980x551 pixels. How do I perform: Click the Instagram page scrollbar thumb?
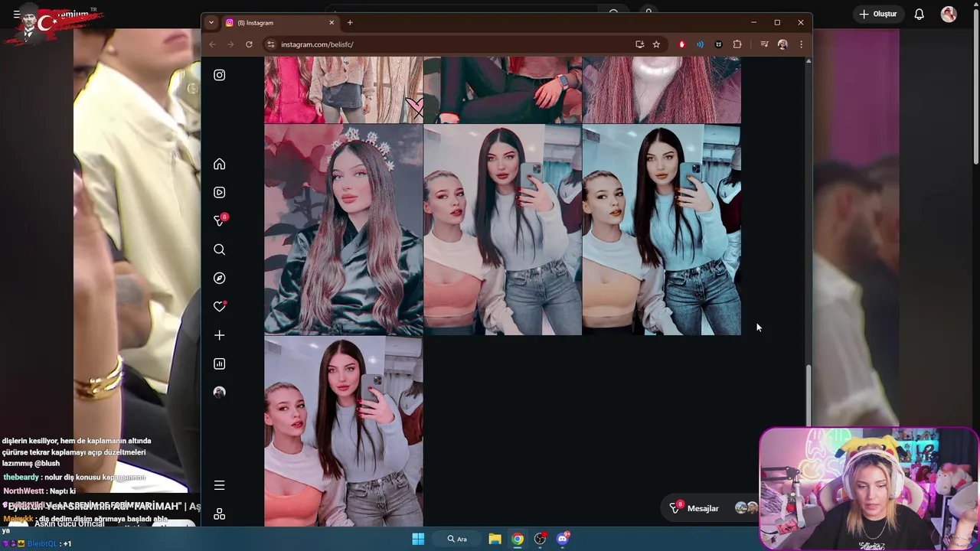[808, 394]
